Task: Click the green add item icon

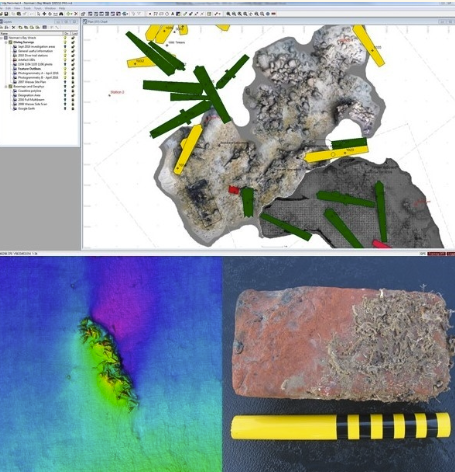Action: [x=68, y=14]
